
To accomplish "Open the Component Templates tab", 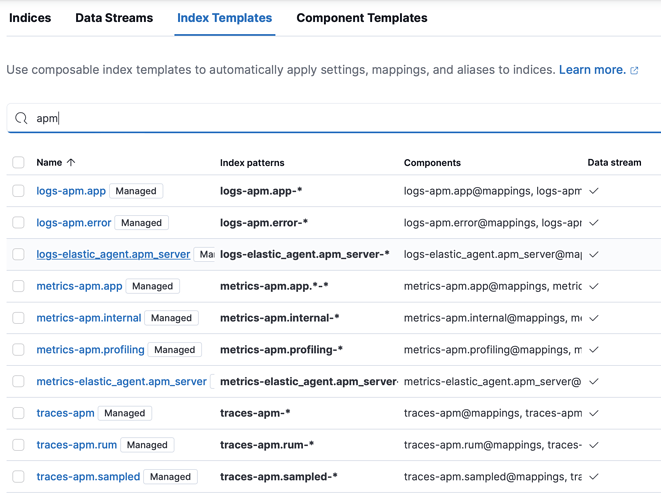I will click(361, 18).
